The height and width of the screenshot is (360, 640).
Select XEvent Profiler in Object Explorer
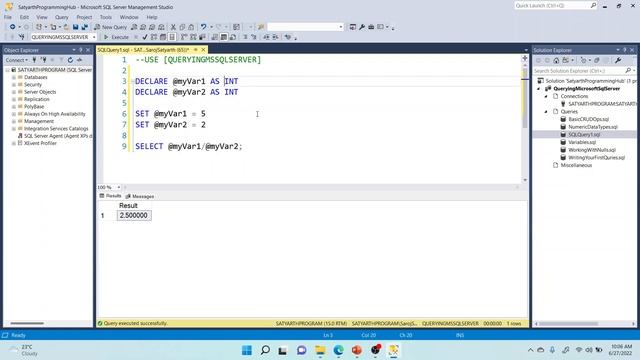click(x=40, y=143)
